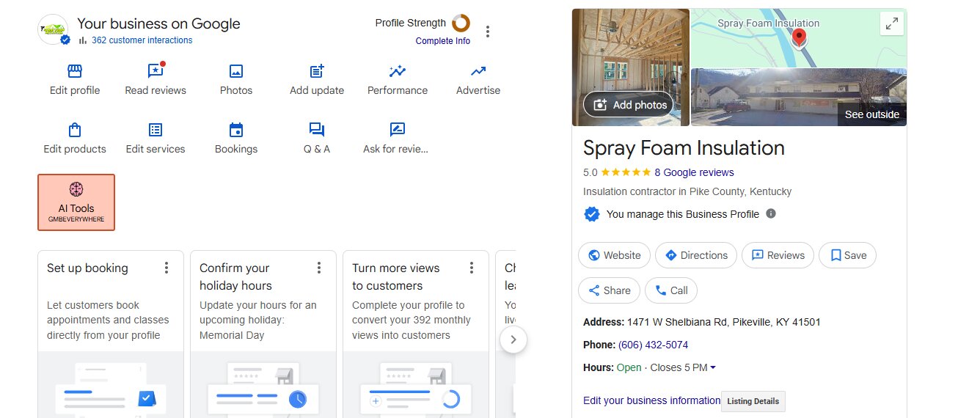Click the Complete Info link
This screenshot has width=980, height=418.
[443, 41]
